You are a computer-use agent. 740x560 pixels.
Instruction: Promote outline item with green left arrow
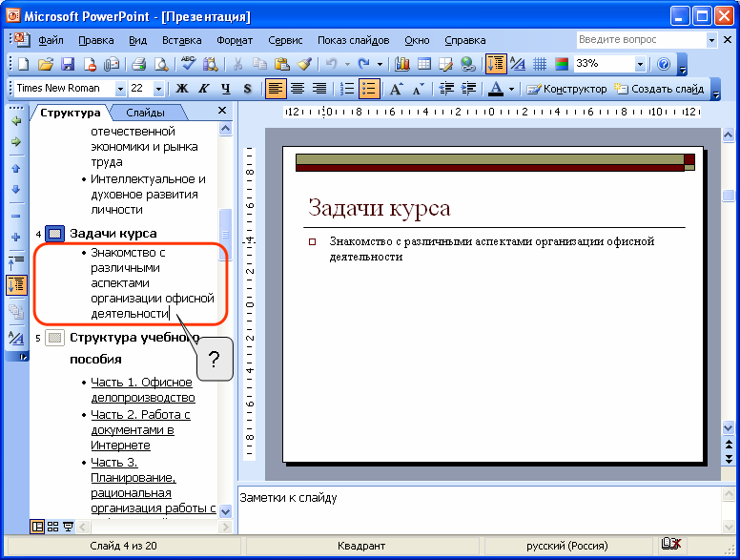coord(16,121)
